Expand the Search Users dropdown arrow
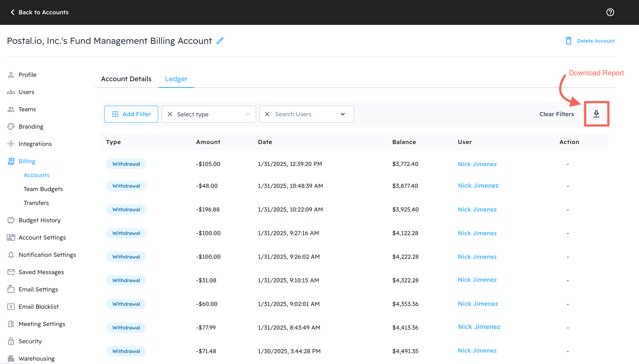This screenshot has height=364, width=639. (343, 114)
